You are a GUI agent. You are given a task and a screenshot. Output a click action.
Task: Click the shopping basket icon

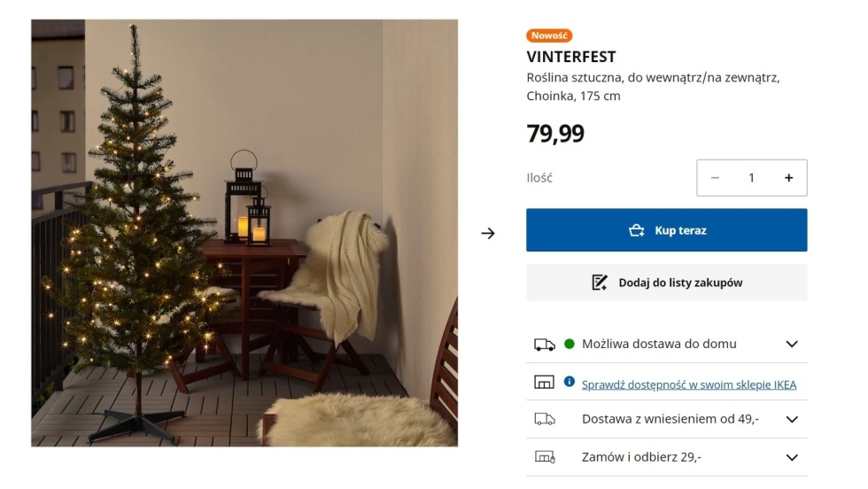(x=636, y=230)
